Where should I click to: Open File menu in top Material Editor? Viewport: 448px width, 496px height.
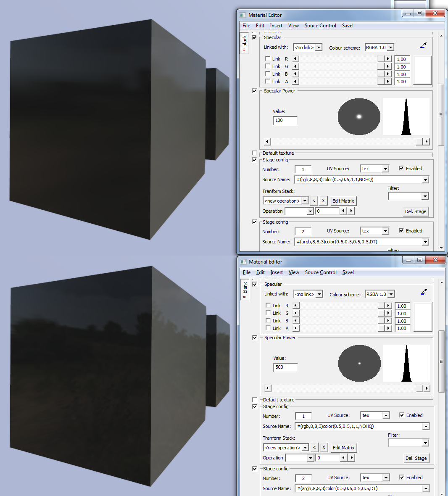coord(246,26)
